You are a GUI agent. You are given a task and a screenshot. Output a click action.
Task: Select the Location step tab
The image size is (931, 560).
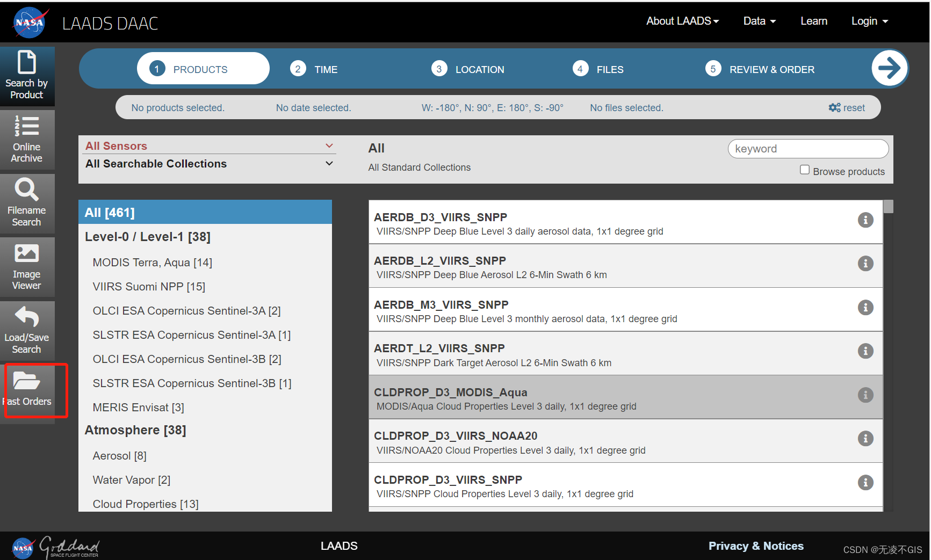pyautogui.click(x=467, y=69)
